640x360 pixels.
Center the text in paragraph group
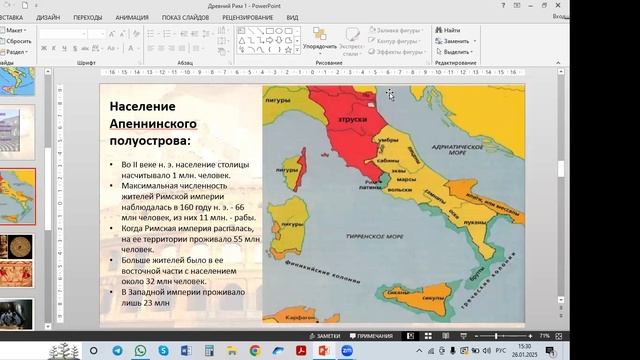[161, 49]
